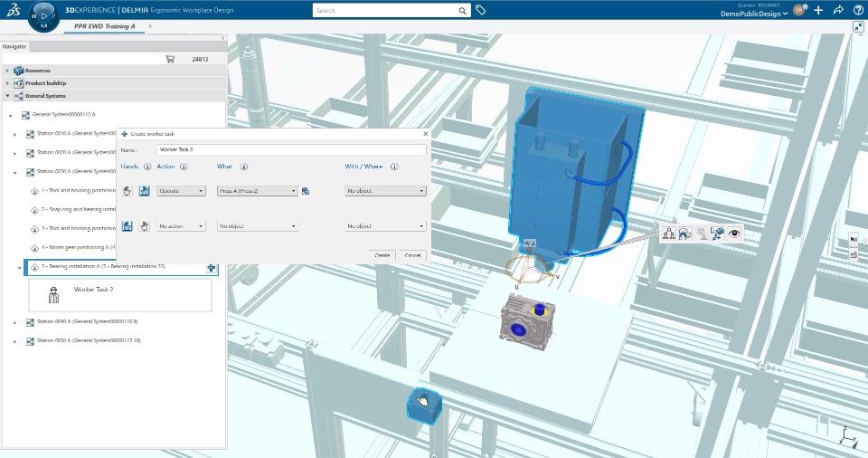Click the plus Add icon in top bar
Image resolution: width=868 pixels, height=458 pixels.
[819, 10]
